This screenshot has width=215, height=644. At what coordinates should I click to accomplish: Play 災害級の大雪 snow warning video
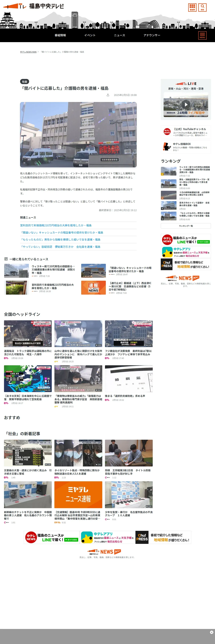pos(28,453)
